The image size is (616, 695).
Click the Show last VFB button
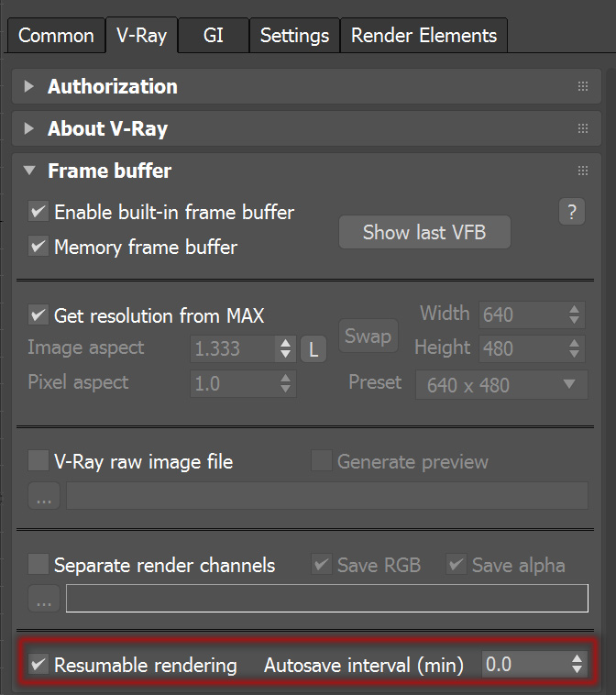(x=424, y=232)
